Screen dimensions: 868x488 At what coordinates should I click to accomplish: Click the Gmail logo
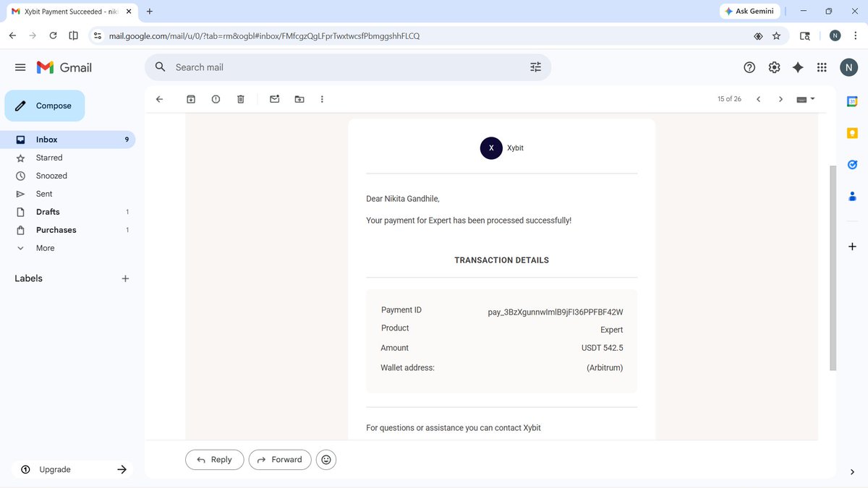click(64, 67)
